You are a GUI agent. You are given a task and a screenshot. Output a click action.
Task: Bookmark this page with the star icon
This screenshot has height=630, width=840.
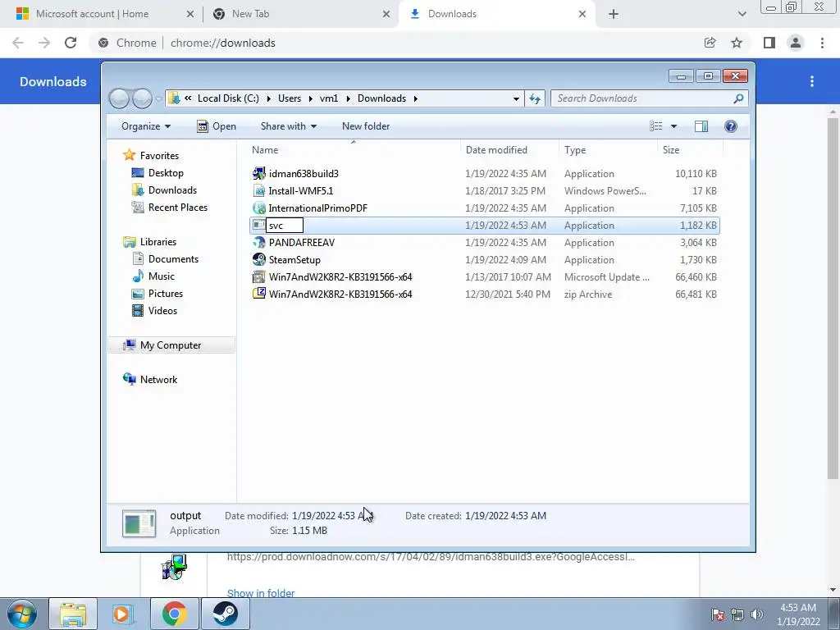click(737, 43)
